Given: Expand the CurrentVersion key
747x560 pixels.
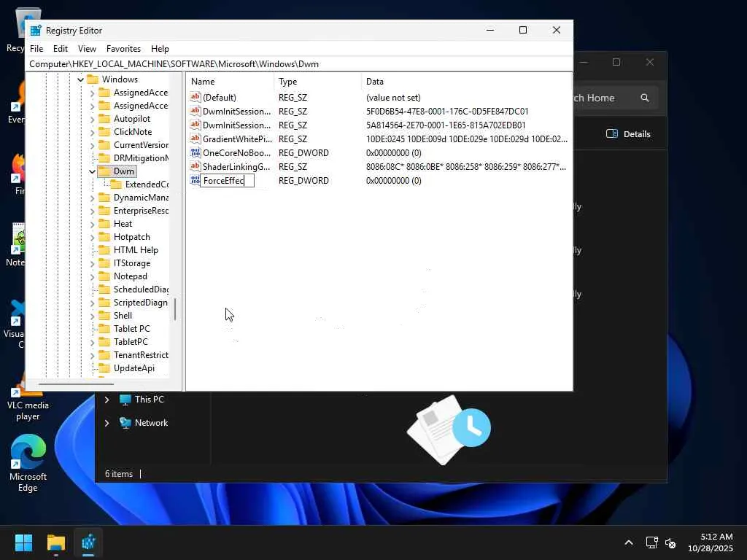Looking at the screenshot, I should pos(92,145).
